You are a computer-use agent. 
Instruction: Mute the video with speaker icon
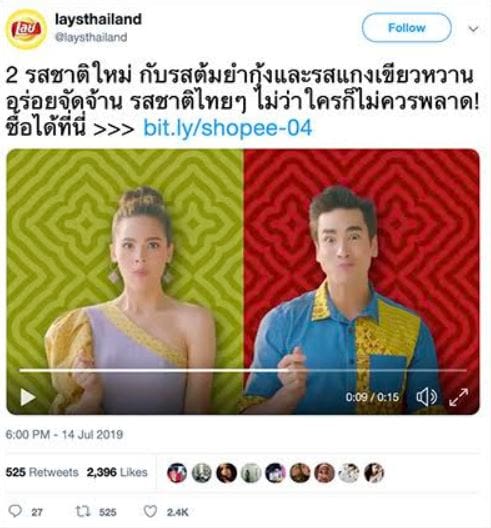click(426, 397)
